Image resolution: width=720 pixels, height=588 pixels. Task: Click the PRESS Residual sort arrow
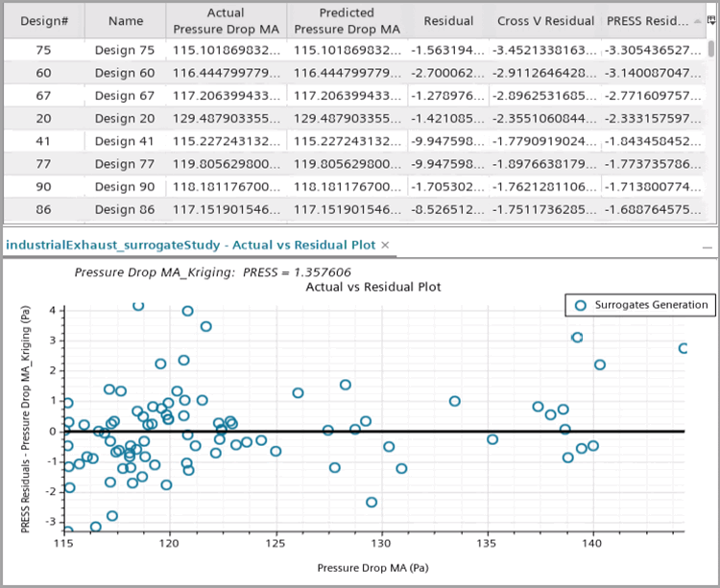pyautogui.click(x=696, y=21)
